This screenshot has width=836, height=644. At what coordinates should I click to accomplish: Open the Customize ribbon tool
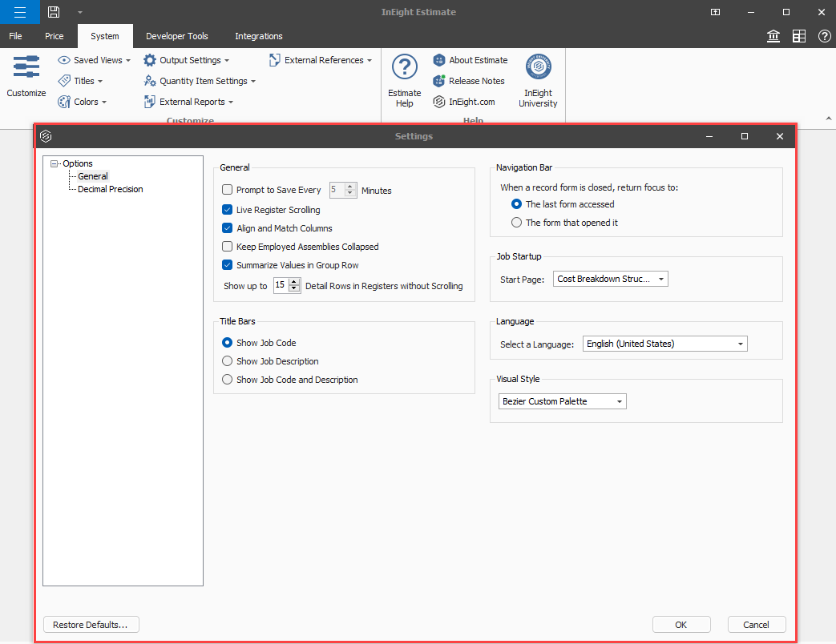pyautogui.click(x=26, y=76)
